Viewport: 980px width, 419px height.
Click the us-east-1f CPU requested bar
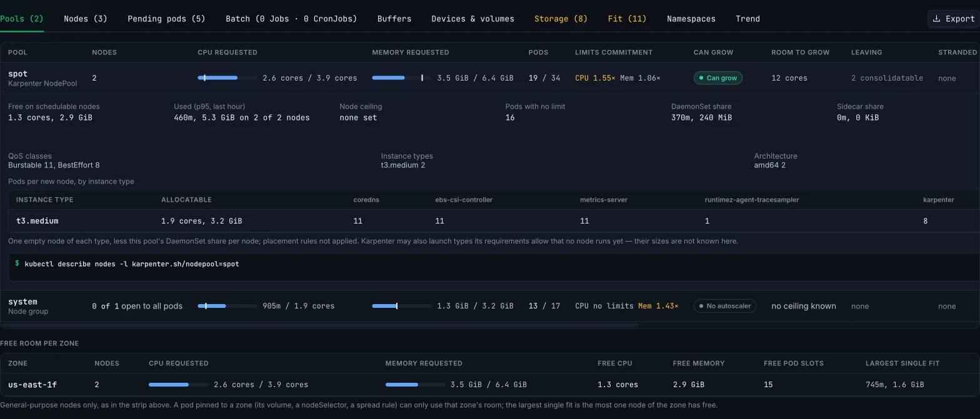point(179,385)
